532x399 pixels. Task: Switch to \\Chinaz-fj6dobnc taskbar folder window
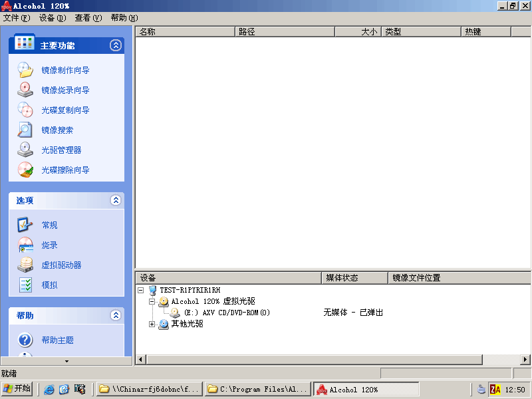pos(150,389)
